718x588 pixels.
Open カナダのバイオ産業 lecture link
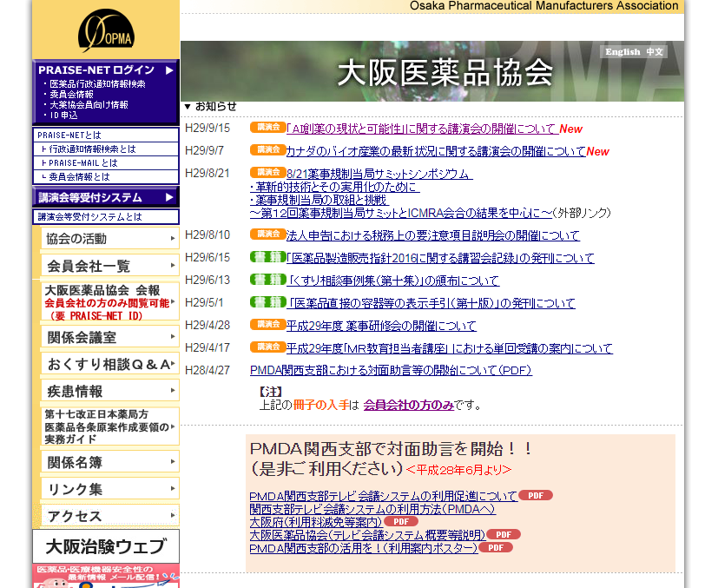(436, 151)
